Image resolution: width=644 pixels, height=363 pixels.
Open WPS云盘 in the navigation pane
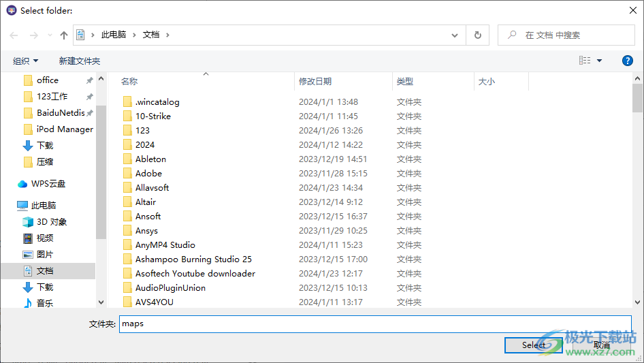(x=48, y=184)
